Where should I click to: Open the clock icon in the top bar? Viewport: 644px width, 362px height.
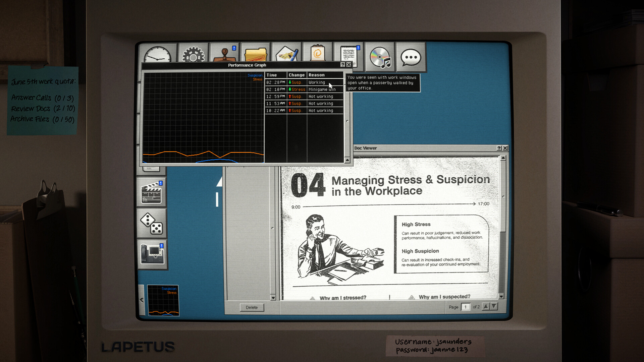158,53
